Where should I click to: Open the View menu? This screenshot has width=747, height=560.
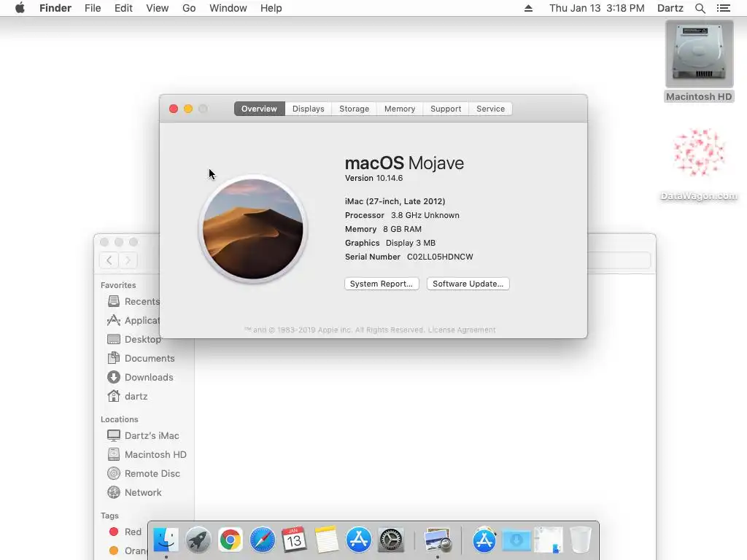pos(158,8)
